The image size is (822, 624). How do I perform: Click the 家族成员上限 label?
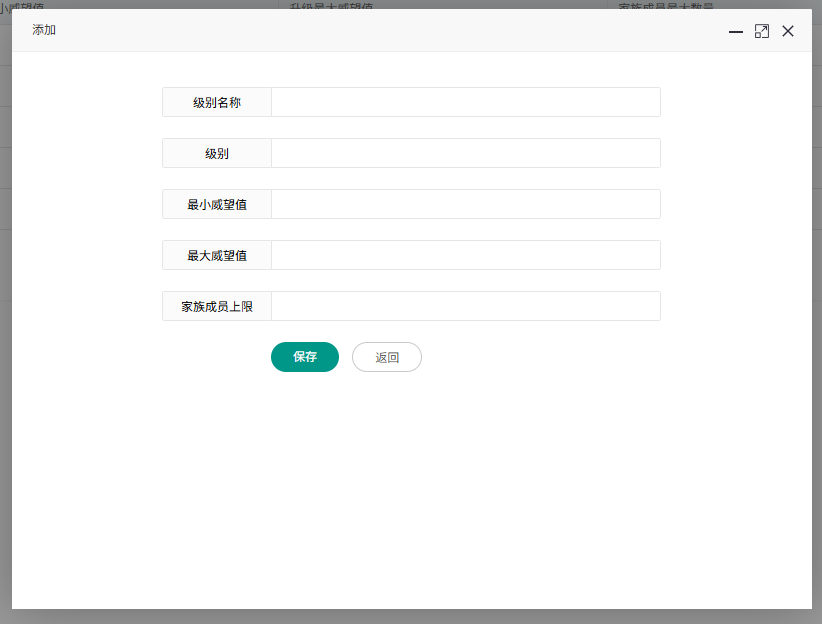click(x=217, y=306)
